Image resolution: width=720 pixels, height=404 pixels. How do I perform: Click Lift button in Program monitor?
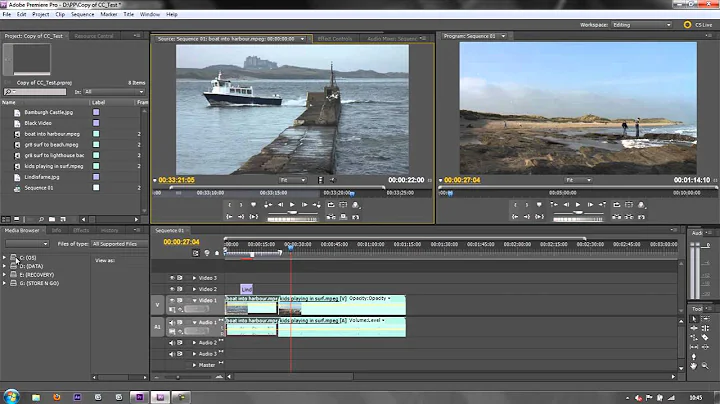[x=617, y=217]
